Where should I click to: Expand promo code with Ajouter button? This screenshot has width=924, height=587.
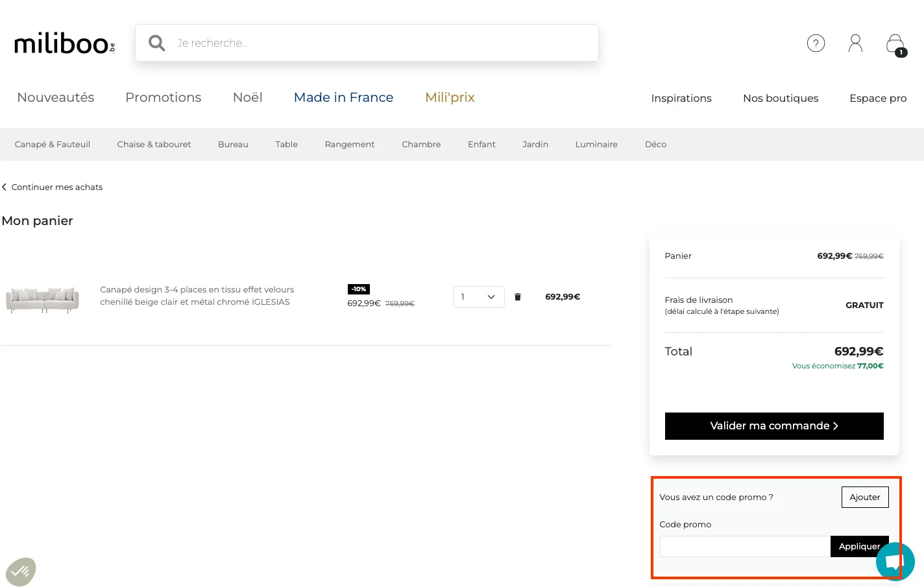click(x=864, y=497)
